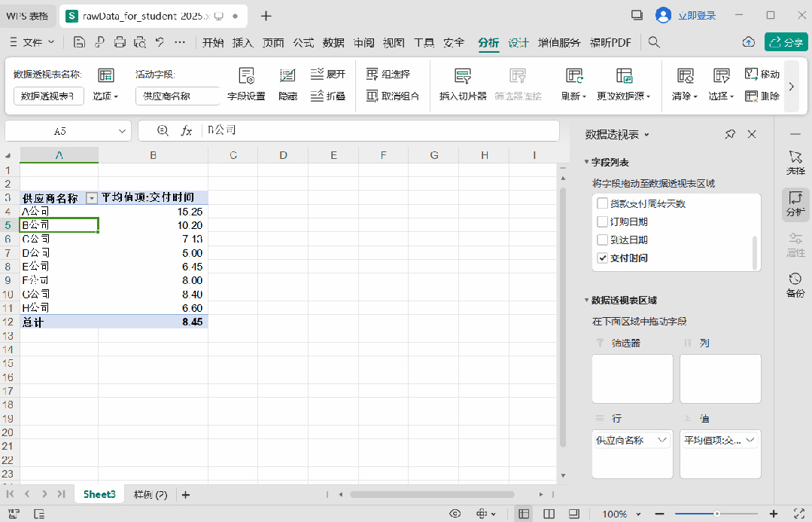Click the 分析 sidebar icon

pos(795,204)
